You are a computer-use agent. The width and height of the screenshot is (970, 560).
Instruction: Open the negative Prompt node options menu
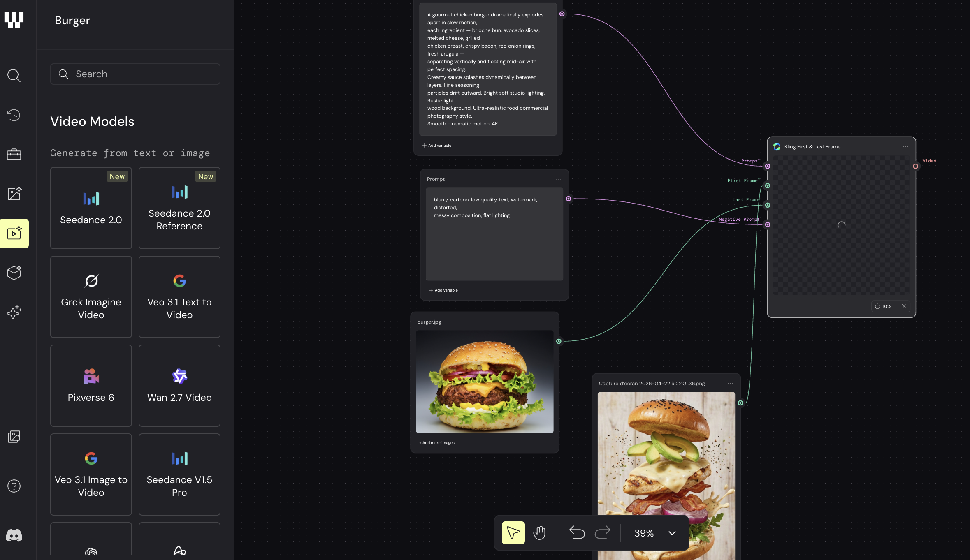coord(559,179)
